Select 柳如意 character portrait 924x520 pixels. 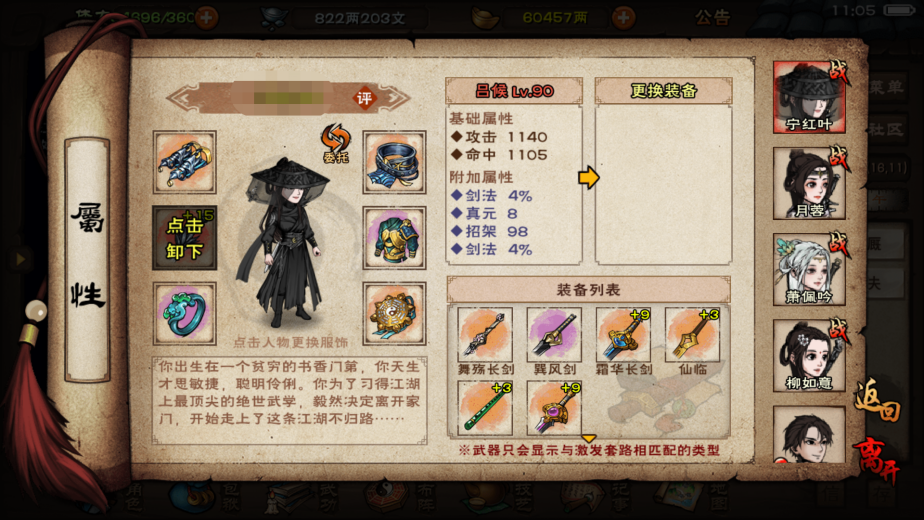(809, 356)
